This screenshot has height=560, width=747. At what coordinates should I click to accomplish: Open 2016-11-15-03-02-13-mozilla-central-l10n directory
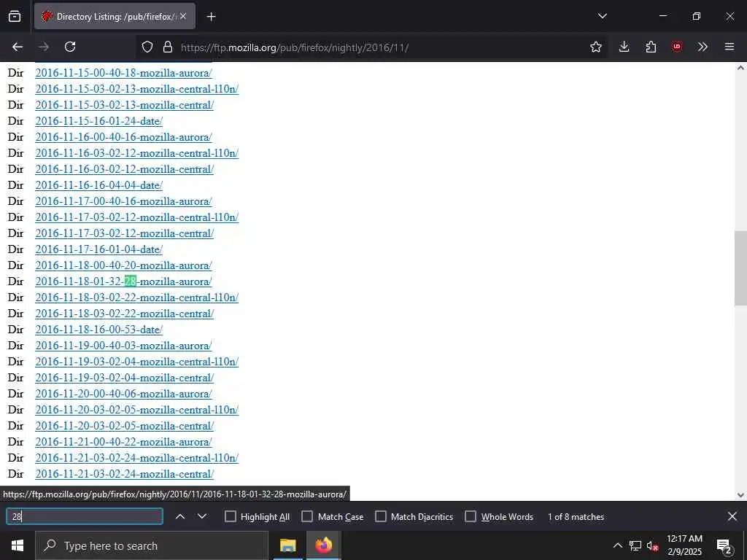136,89
